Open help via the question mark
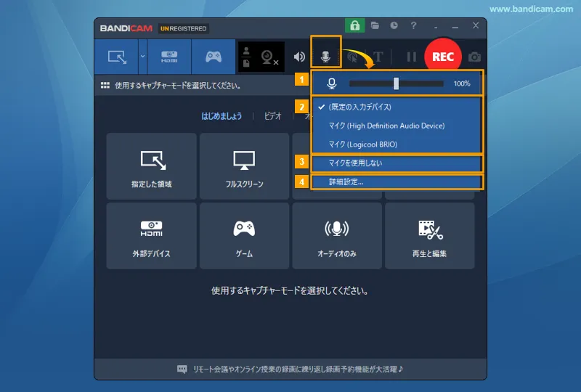 [x=413, y=25]
